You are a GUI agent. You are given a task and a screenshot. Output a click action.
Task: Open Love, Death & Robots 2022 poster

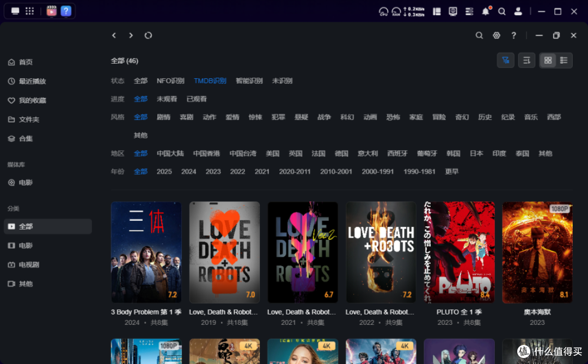[x=381, y=252]
